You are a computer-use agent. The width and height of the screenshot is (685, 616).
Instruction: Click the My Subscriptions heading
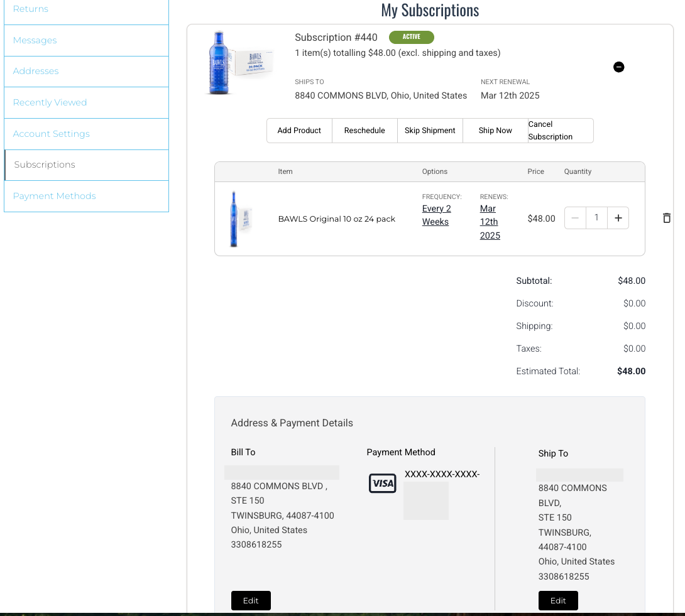click(x=430, y=11)
